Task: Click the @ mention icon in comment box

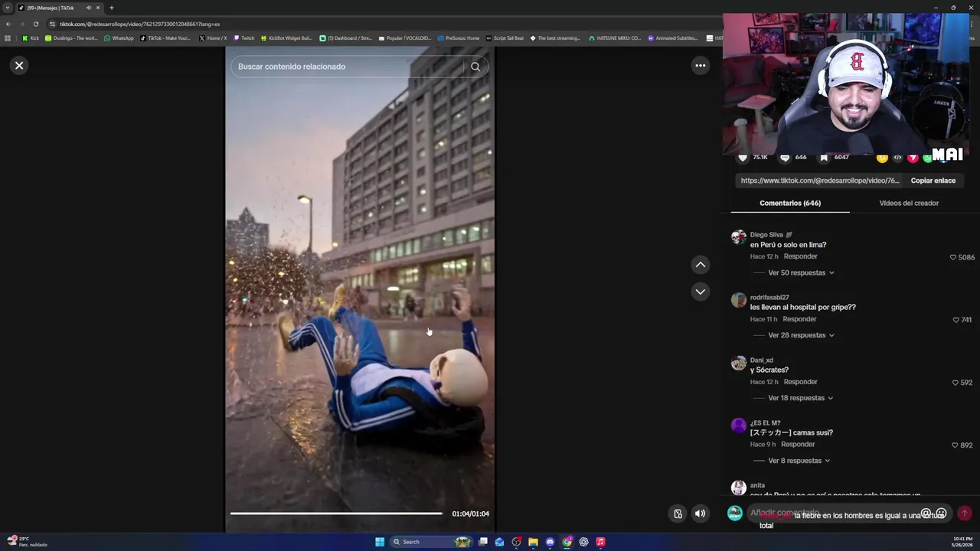Action: (x=926, y=514)
